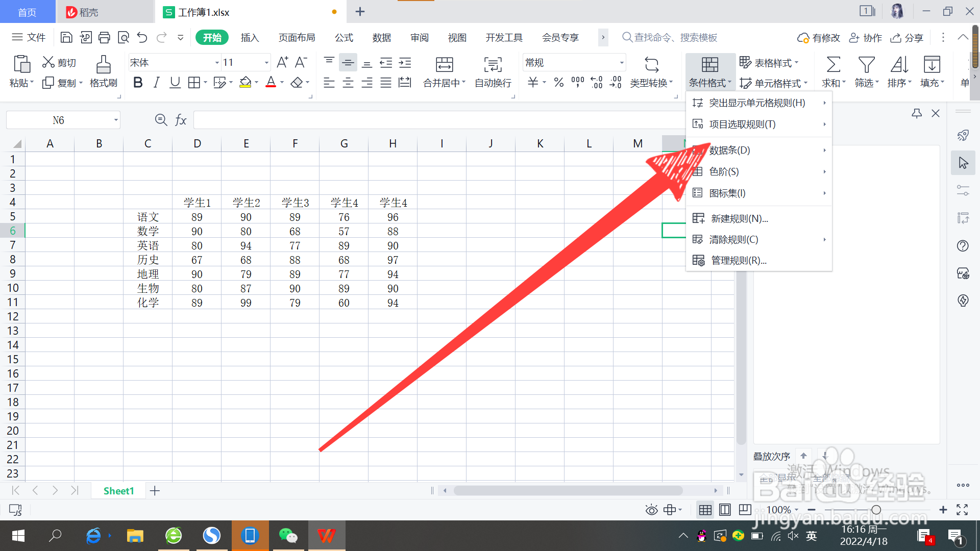
Task: Open Windows Start menu
Action: pyautogui.click(x=18, y=536)
